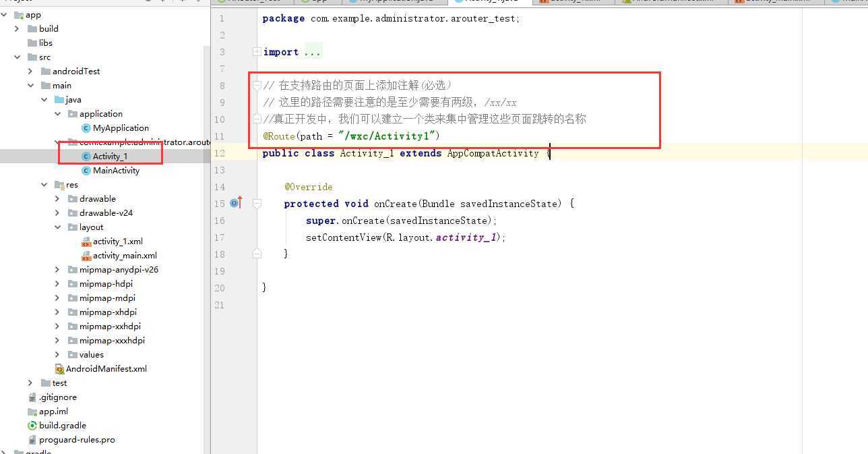
Task: Collapse the java folder arrow
Action: tap(44, 100)
